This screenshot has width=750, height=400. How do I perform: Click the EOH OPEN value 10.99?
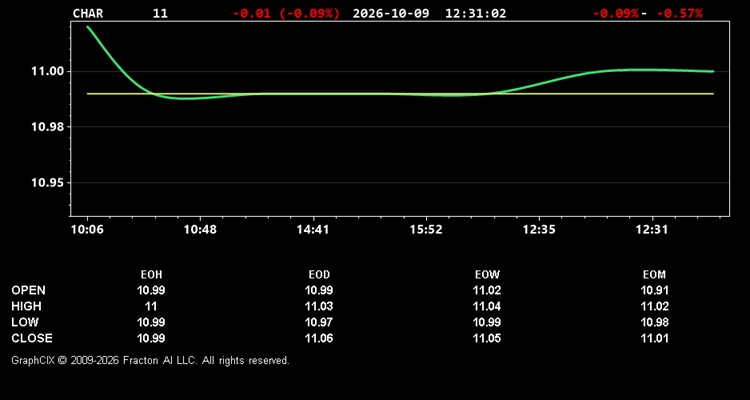[x=151, y=290]
